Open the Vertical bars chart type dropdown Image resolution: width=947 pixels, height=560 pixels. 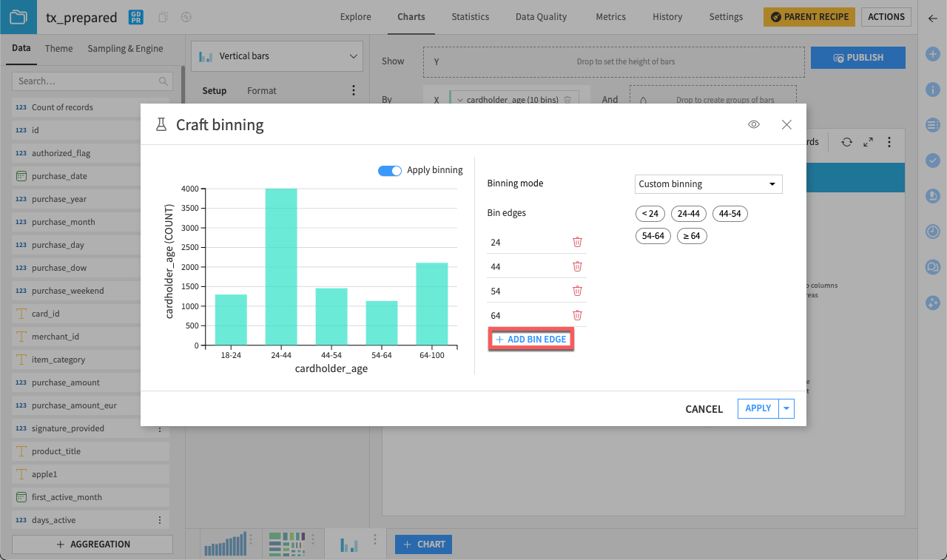pos(277,56)
